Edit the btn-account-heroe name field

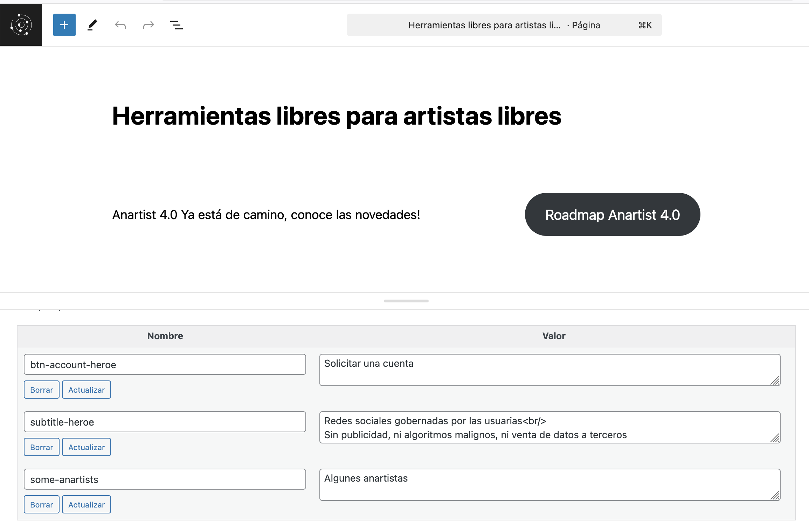165,364
